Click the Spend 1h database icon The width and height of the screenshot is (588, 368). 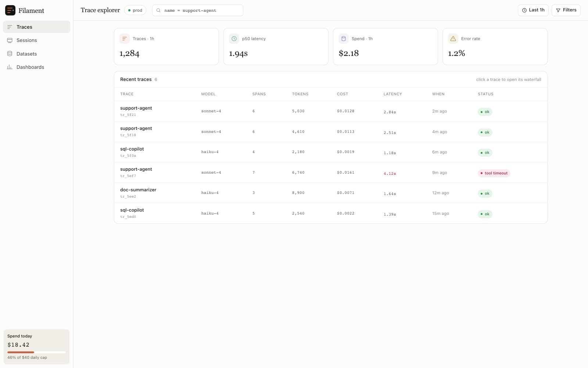coord(344,39)
